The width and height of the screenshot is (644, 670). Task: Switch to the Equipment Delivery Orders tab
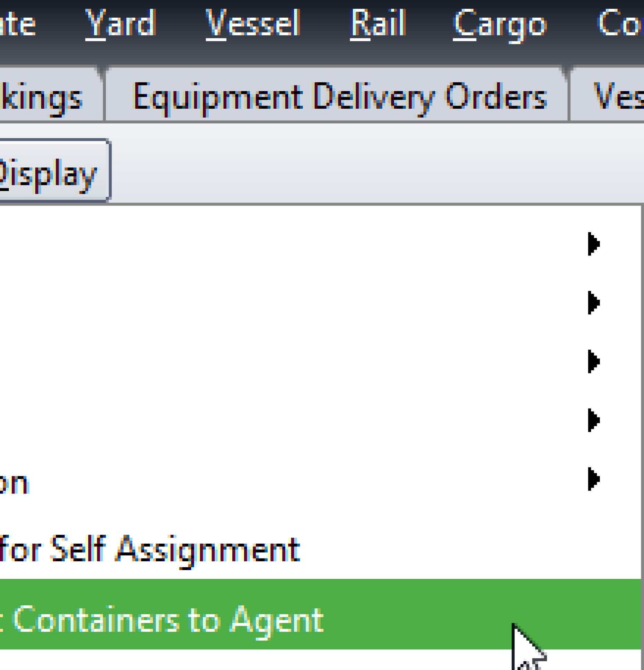(x=339, y=97)
